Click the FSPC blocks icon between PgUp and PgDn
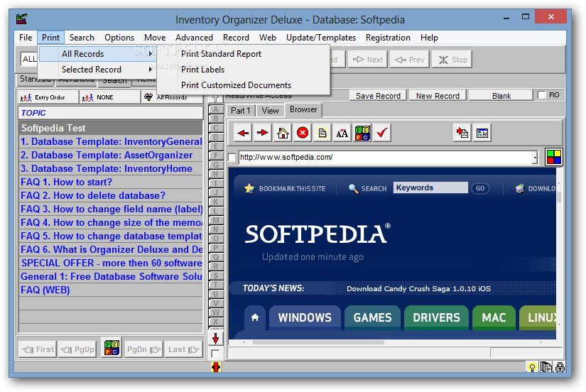 (x=112, y=347)
